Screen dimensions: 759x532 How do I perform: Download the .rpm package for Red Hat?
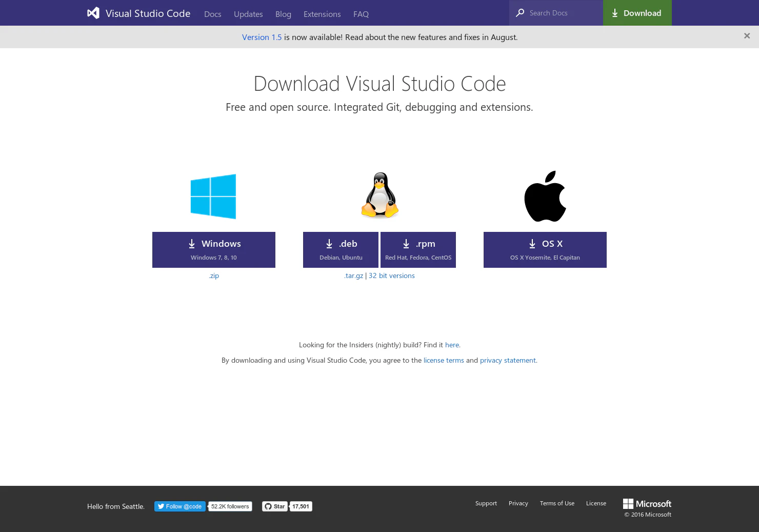click(418, 250)
